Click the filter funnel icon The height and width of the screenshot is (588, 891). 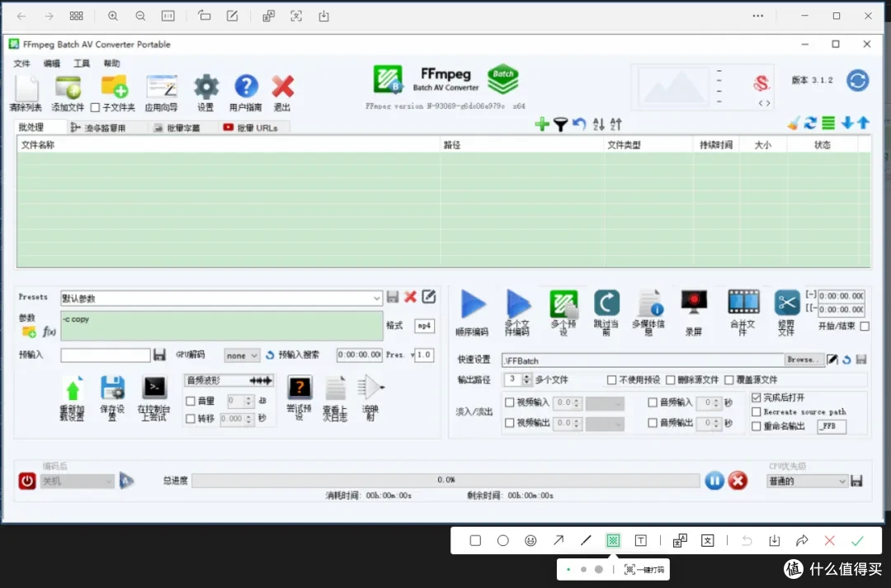point(560,124)
